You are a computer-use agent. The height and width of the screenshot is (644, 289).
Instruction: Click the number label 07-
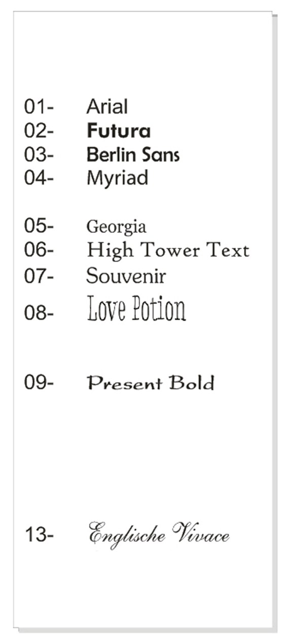click(x=39, y=276)
